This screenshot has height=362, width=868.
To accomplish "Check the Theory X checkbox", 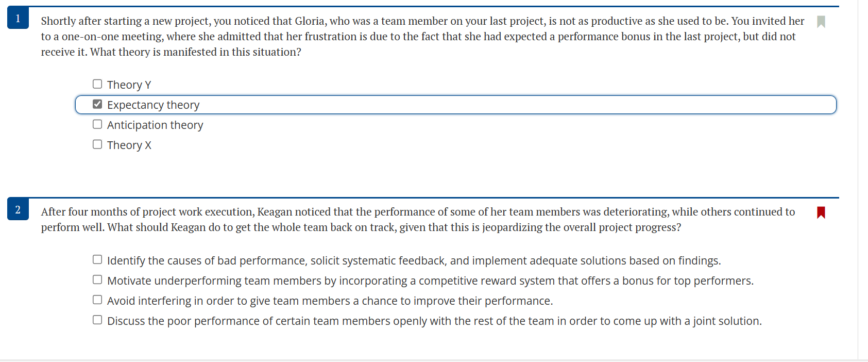I will [97, 144].
